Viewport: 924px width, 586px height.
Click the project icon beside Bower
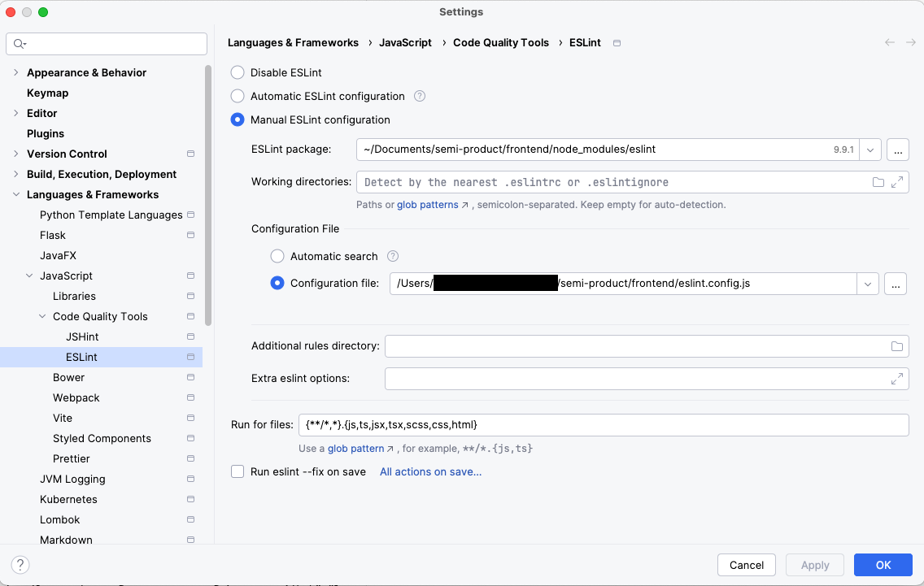point(190,377)
